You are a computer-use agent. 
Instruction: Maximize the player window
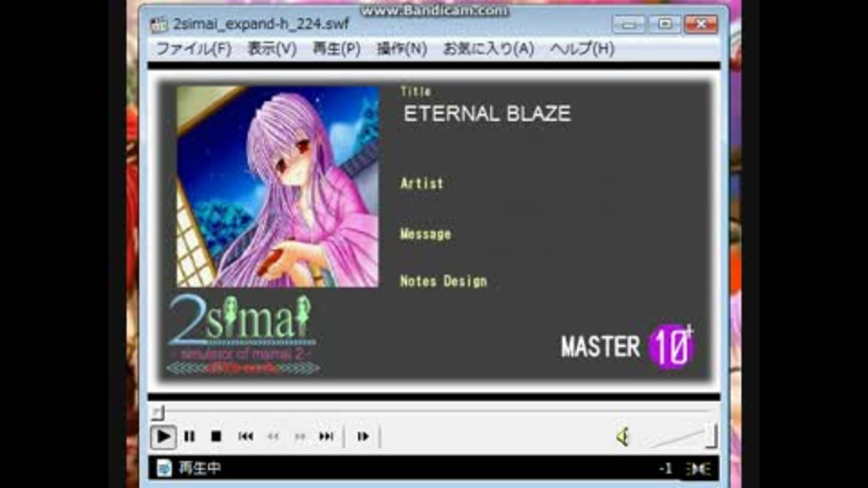665,23
